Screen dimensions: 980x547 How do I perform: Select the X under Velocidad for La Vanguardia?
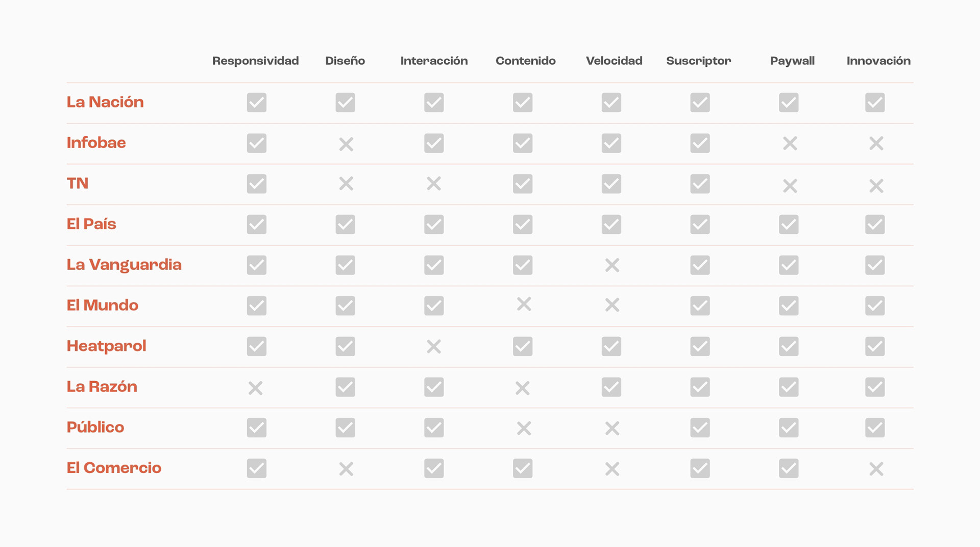612,265
